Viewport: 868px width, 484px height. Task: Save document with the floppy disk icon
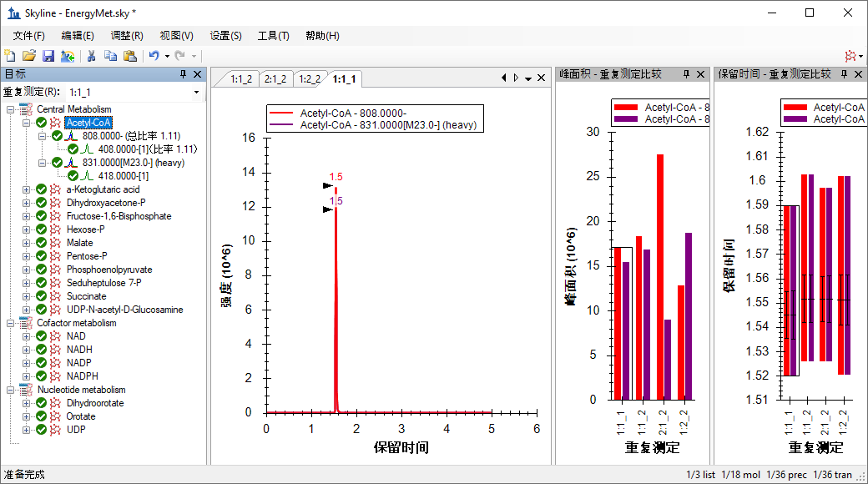[x=48, y=56]
